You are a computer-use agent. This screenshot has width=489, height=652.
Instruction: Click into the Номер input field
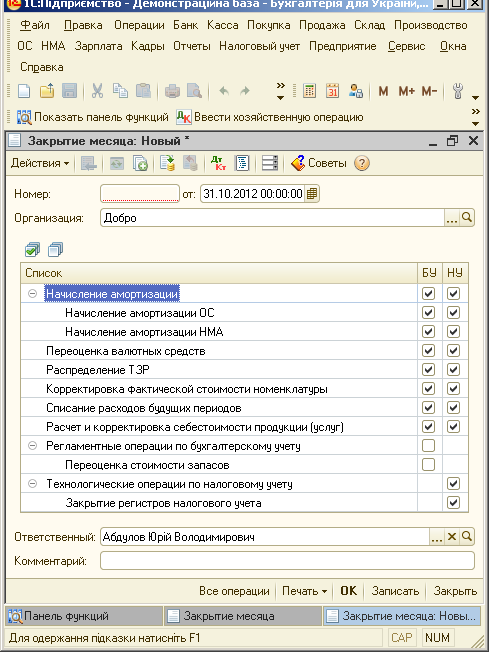tap(140, 194)
